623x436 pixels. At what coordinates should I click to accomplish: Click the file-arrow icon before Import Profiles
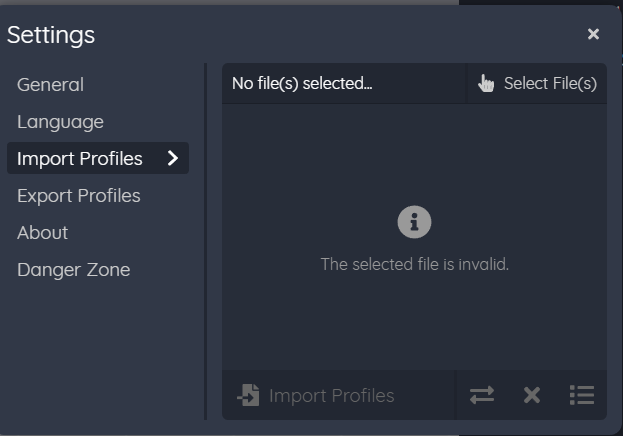[x=248, y=395]
